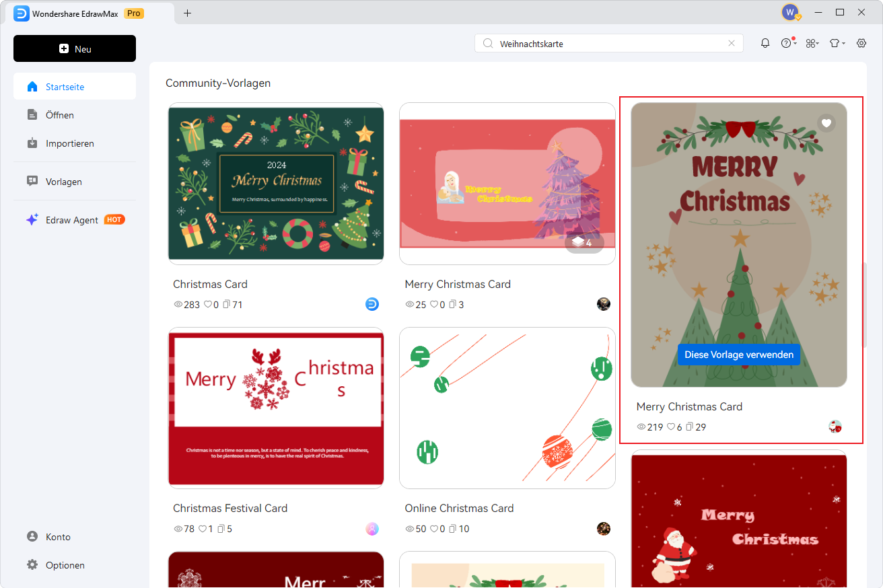Viewport: 883px width, 588px height.
Task: Clear the Weihnachtskarte search text
Action: (732, 42)
